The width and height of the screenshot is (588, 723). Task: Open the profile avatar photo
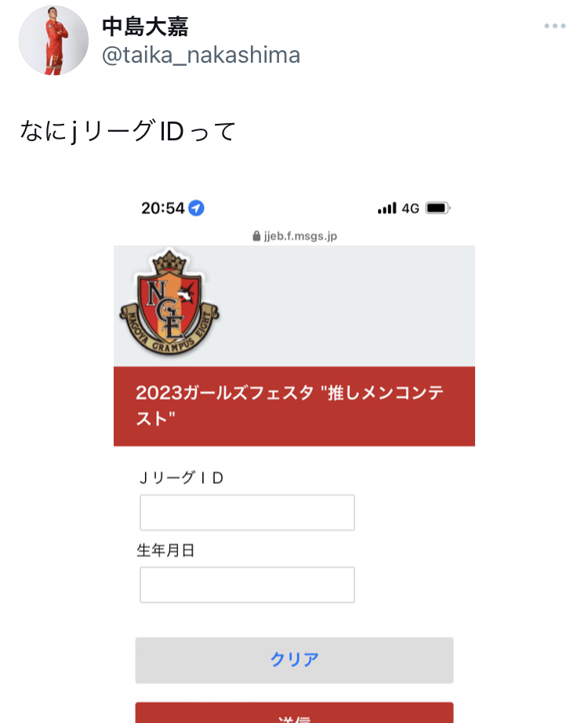pos(53,41)
